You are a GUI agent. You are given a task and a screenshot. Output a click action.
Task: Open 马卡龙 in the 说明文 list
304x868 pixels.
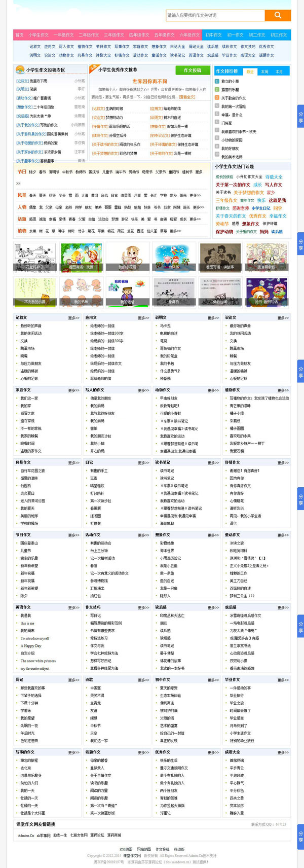coord(165,326)
